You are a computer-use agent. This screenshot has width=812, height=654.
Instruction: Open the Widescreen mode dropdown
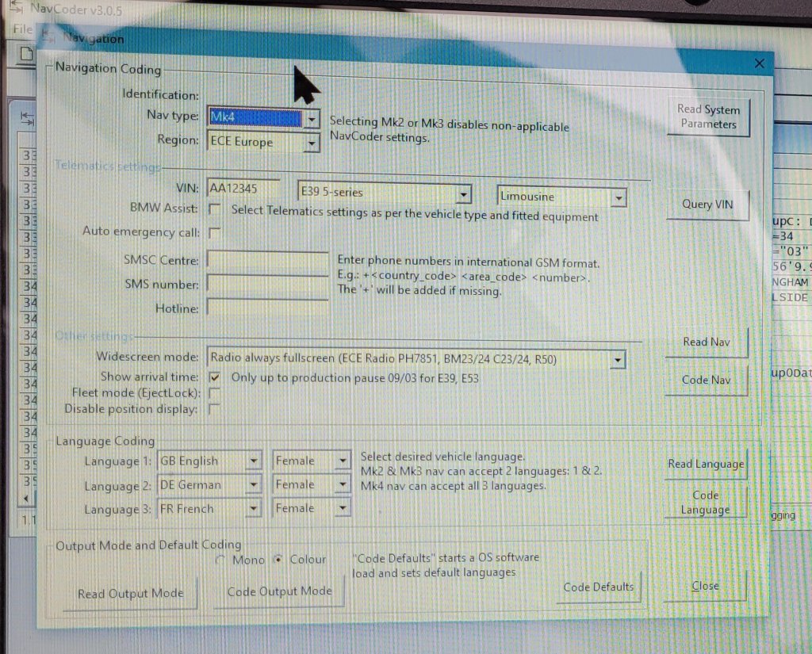pos(618,361)
